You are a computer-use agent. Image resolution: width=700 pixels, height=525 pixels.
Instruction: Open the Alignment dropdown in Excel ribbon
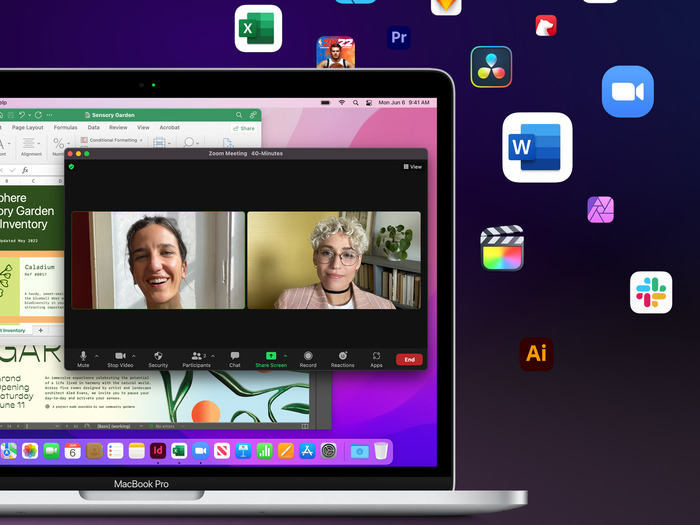(31, 147)
